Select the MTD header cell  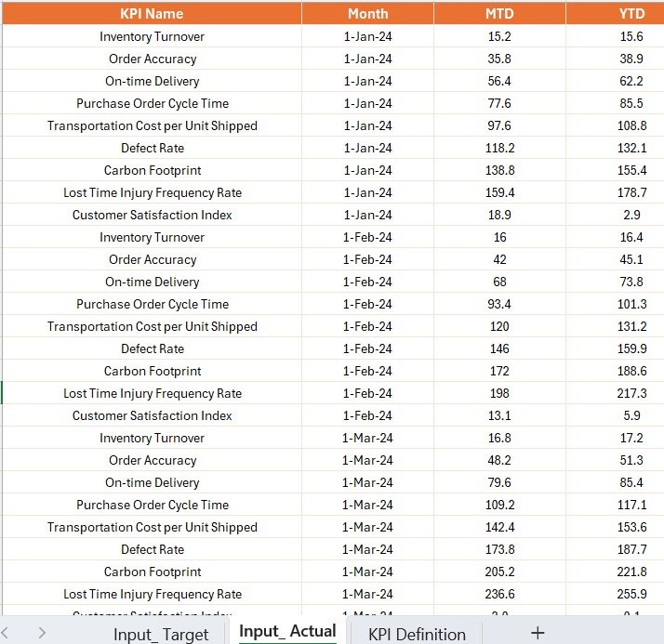(x=499, y=14)
